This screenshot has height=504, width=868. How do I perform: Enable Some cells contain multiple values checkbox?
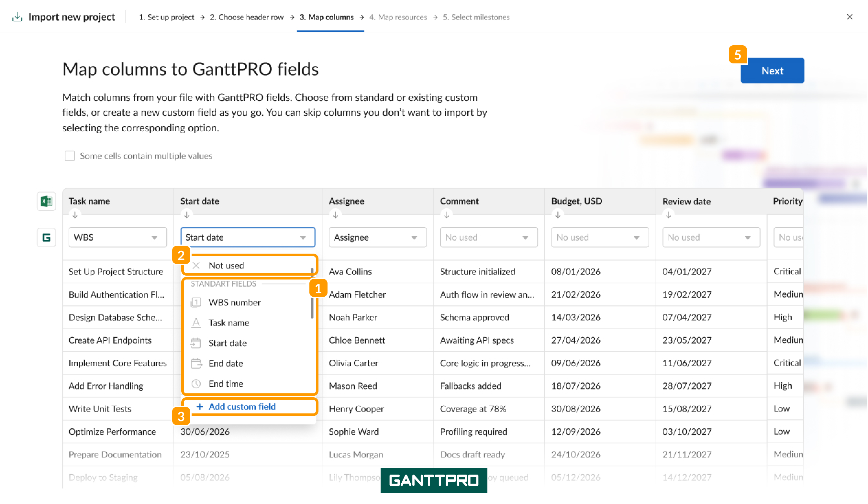pos(70,156)
